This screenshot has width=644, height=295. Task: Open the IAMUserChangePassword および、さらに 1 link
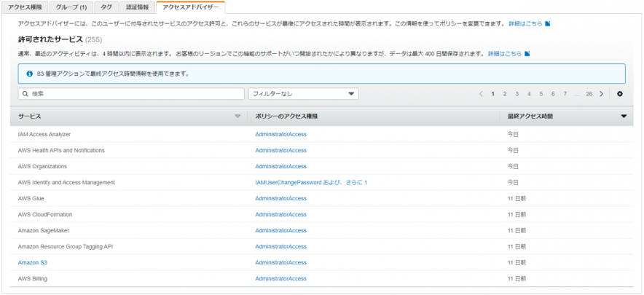(311, 182)
